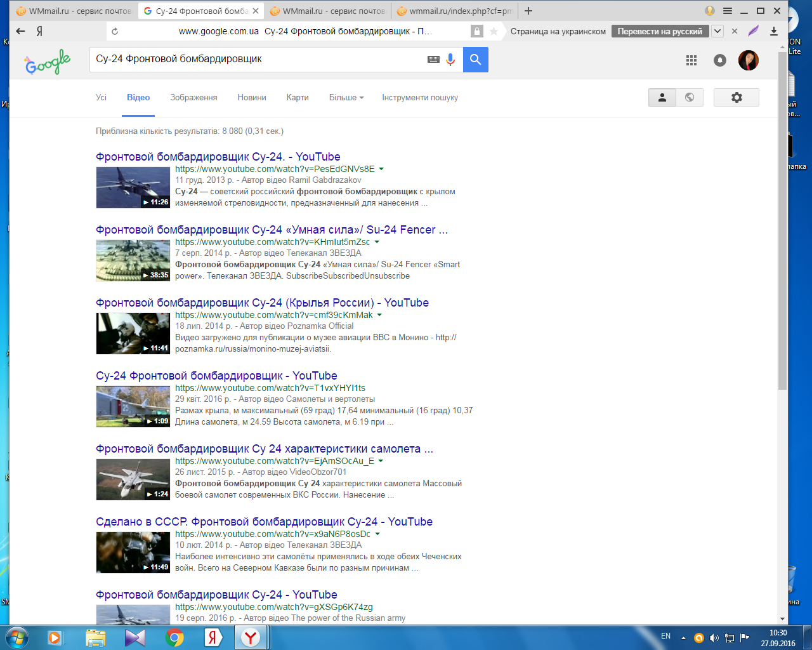
Task: Switch to Карти search tab
Action: point(298,98)
